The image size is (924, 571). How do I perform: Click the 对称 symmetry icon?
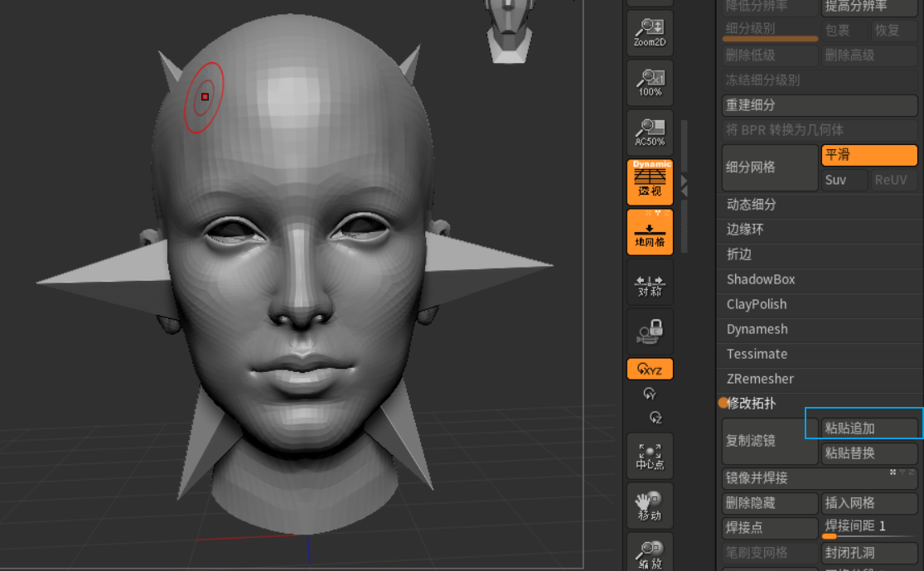(650, 286)
